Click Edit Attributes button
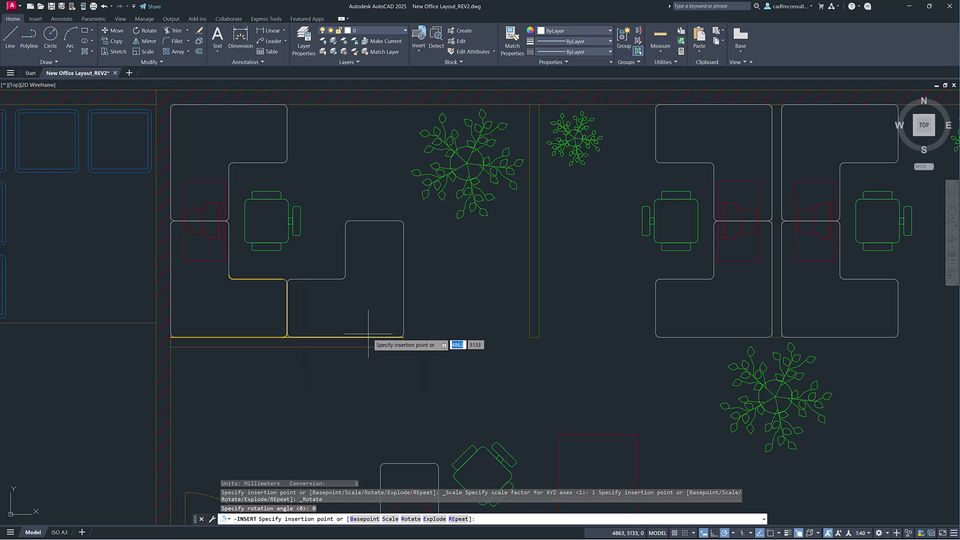The width and height of the screenshot is (960, 540). tap(468, 51)
